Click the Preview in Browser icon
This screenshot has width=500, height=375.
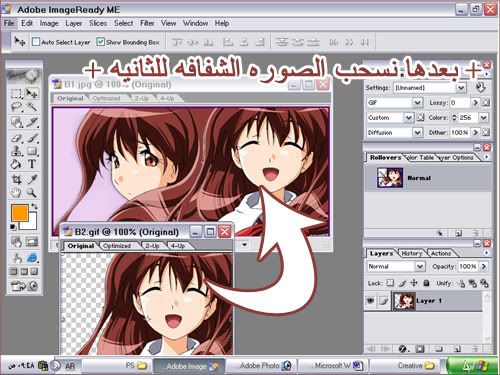(x=33, y=258)
